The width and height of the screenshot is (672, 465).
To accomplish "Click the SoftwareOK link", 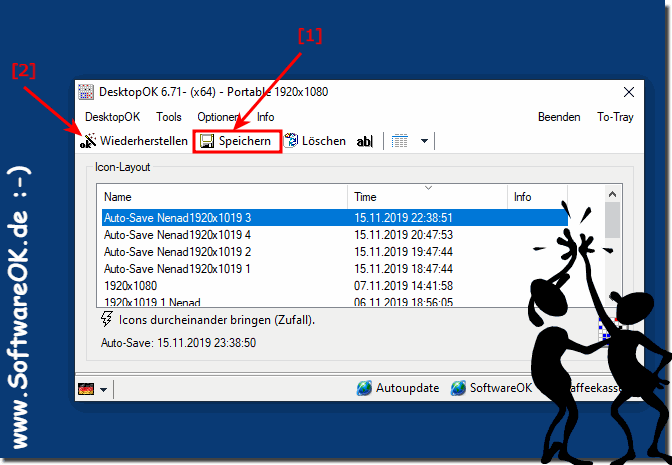I will tap(501, 388).
